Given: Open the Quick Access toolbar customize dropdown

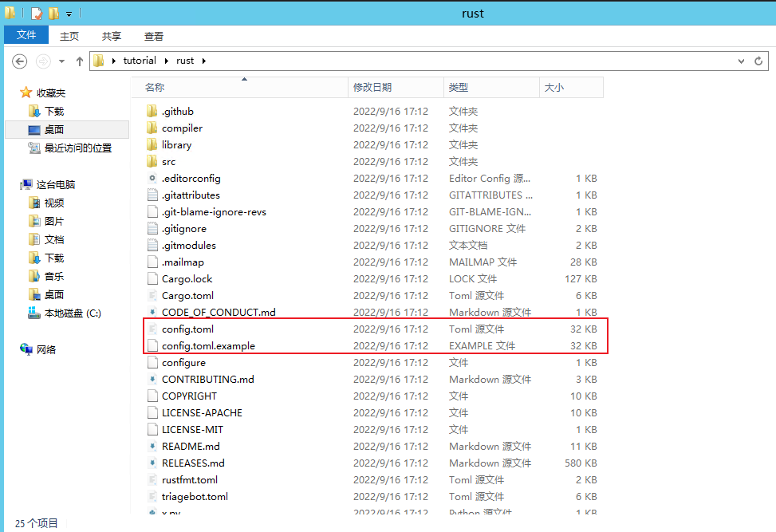Looking at the screenshot, I should pos(69,13).
